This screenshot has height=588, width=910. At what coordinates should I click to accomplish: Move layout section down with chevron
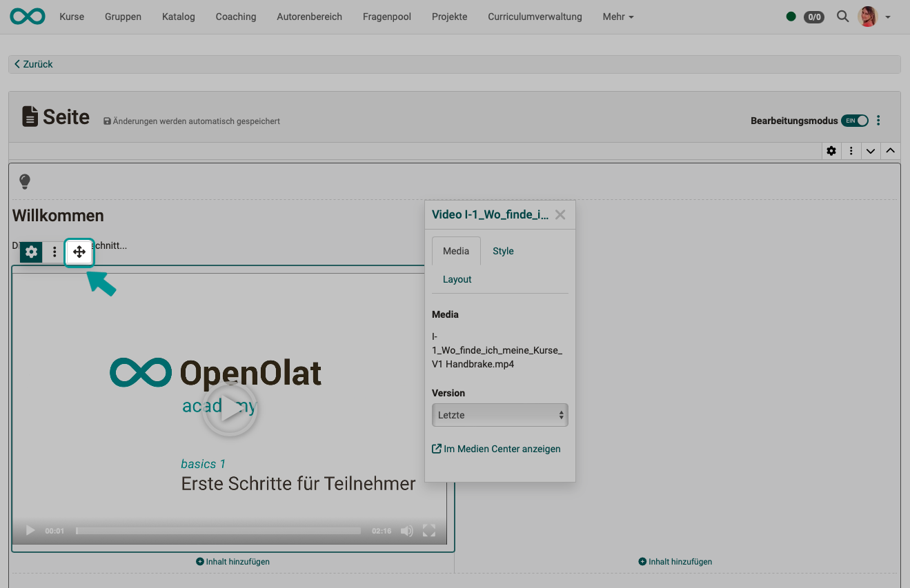tap(871, 151)
